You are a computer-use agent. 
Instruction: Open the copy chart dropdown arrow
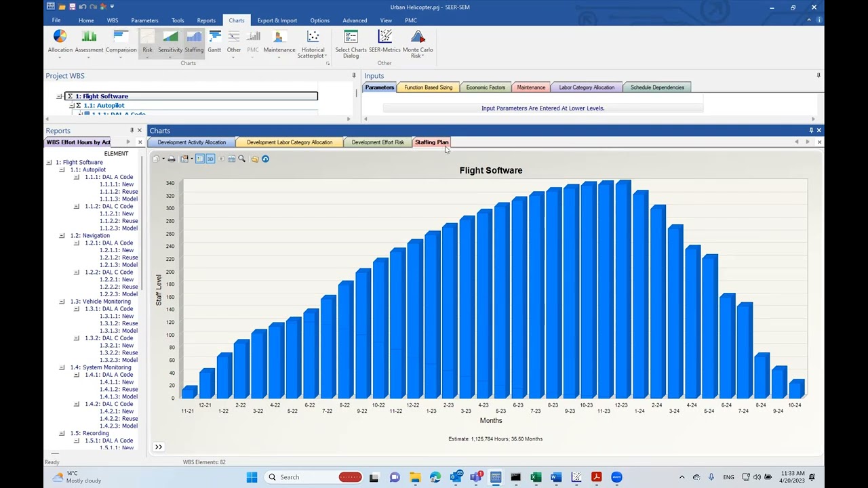(163, 159)
